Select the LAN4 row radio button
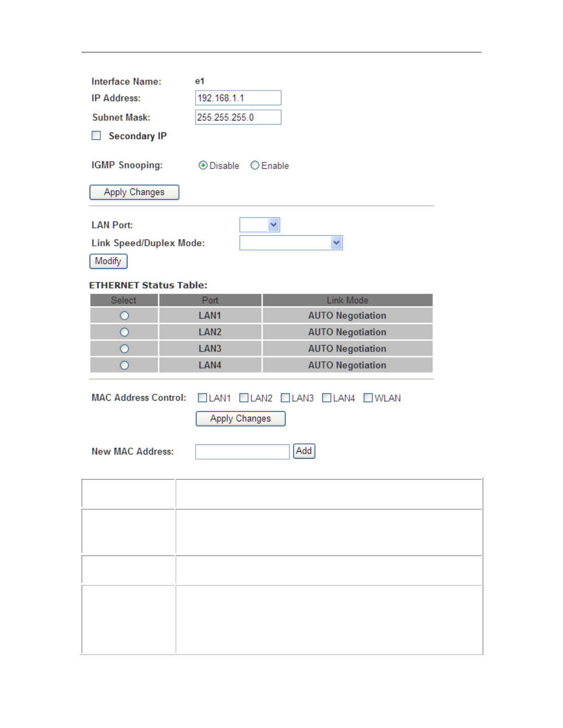Image resolution: width=563 pixels, height=728 pixels. pyautogui.click(x=124, y=365)
